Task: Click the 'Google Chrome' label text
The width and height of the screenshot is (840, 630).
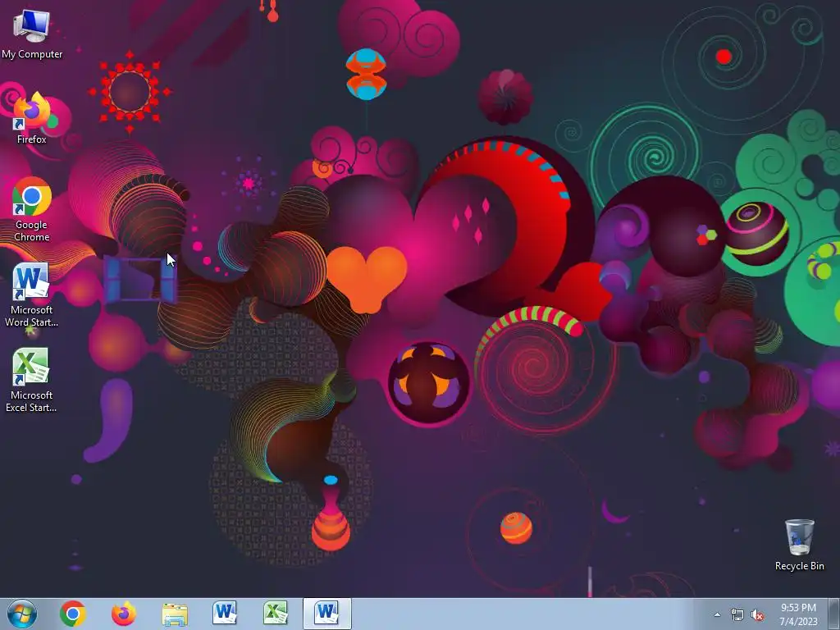Action: coord(32,231)
